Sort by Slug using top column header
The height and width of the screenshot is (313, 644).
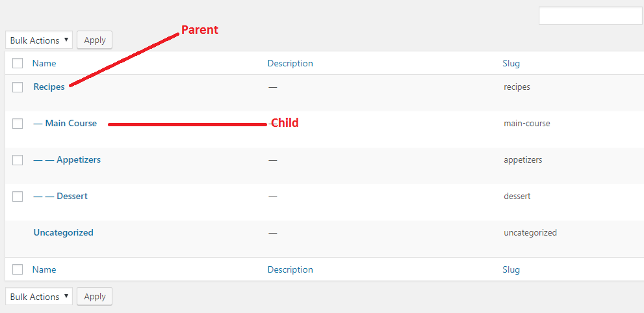click(x=511, y=63)
